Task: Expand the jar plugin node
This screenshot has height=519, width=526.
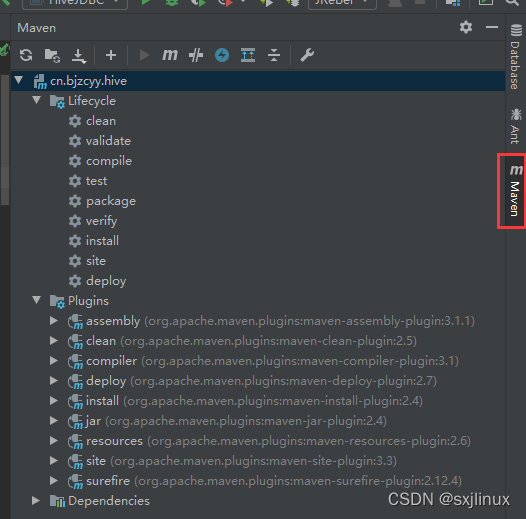Action: pos(54,421)
